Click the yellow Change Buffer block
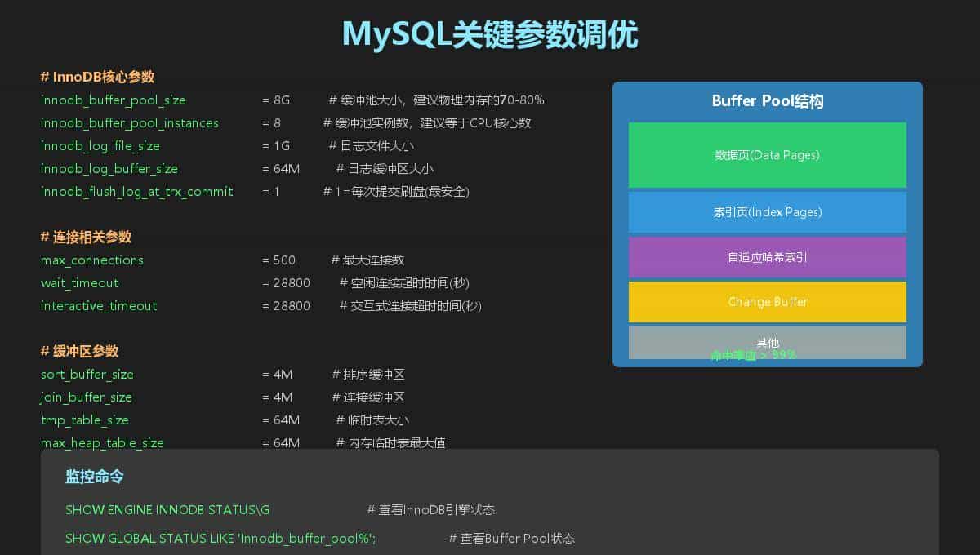Image resolution: width=980 pixels, height=555 pixels. coord(767,301)
